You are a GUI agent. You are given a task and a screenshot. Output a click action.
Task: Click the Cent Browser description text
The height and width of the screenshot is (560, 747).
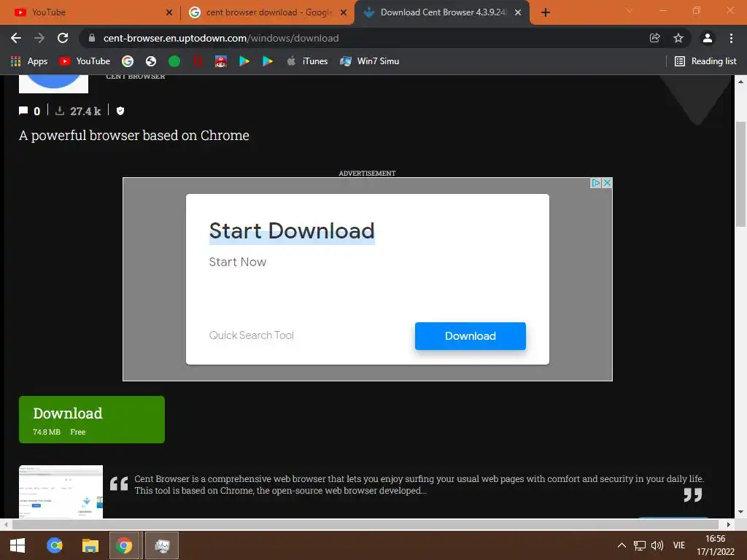419,485
